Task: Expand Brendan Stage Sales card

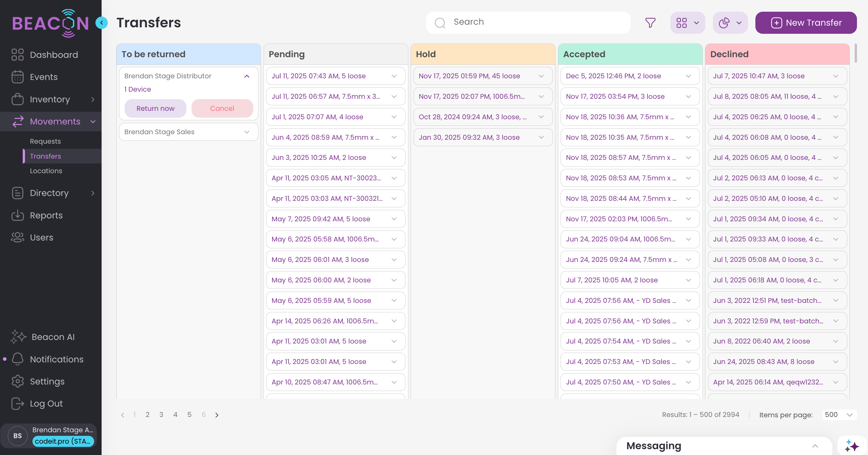Action: [247, 132]
